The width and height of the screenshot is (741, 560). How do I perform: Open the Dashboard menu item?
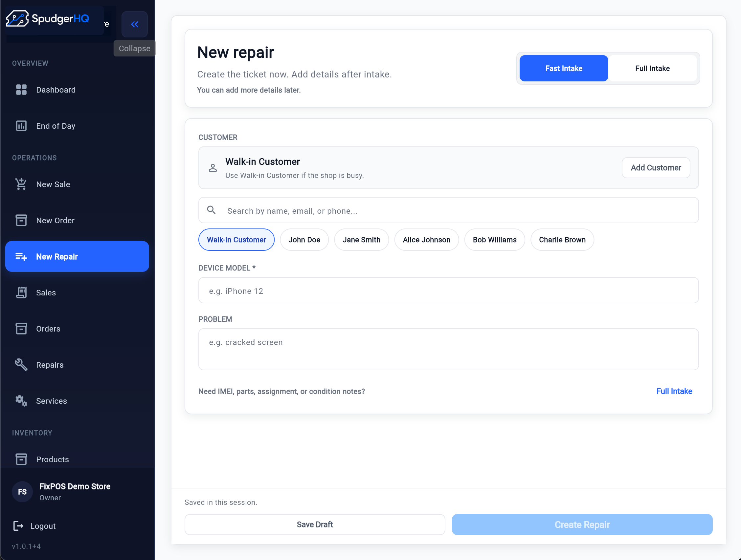[x=77, y=90]
